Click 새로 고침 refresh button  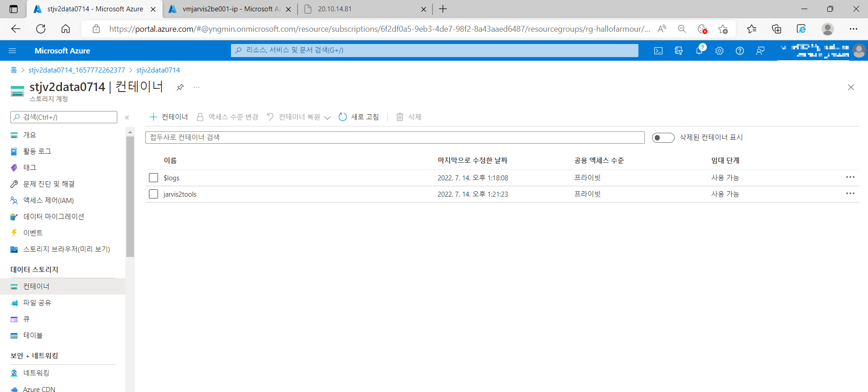tap(359, 117)
